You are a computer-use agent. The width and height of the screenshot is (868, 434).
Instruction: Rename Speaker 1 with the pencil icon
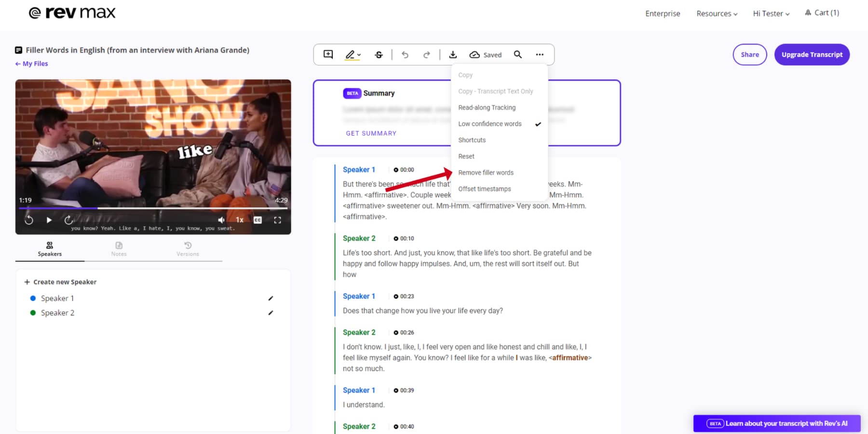(271, 298)
